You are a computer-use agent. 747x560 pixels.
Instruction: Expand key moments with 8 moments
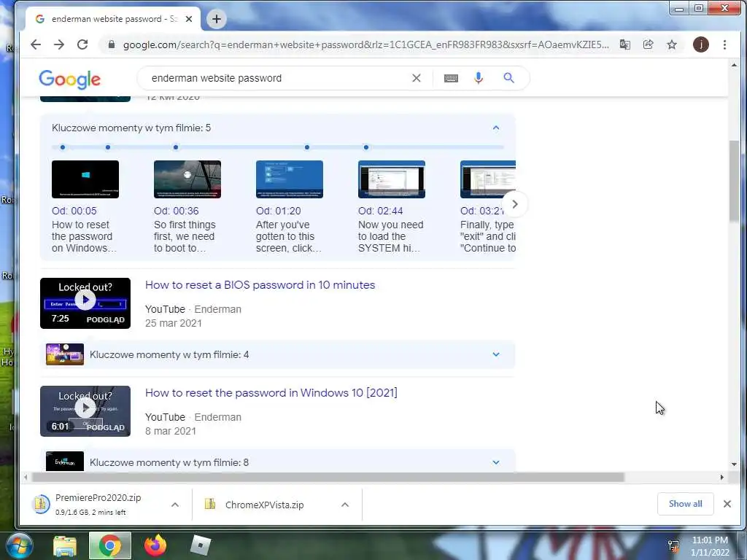click(278, 462)
